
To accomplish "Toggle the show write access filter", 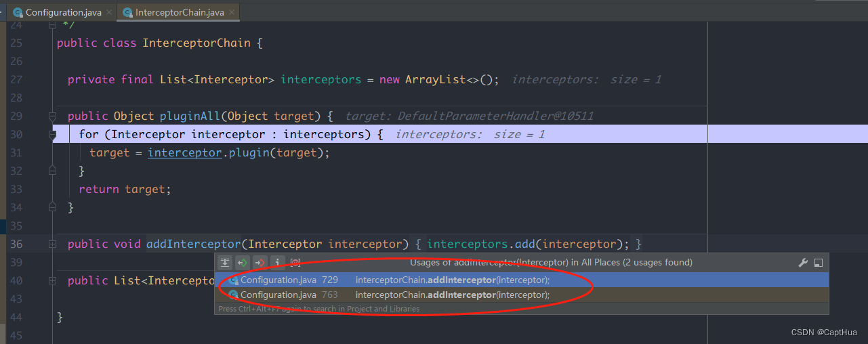I will 260,263.
